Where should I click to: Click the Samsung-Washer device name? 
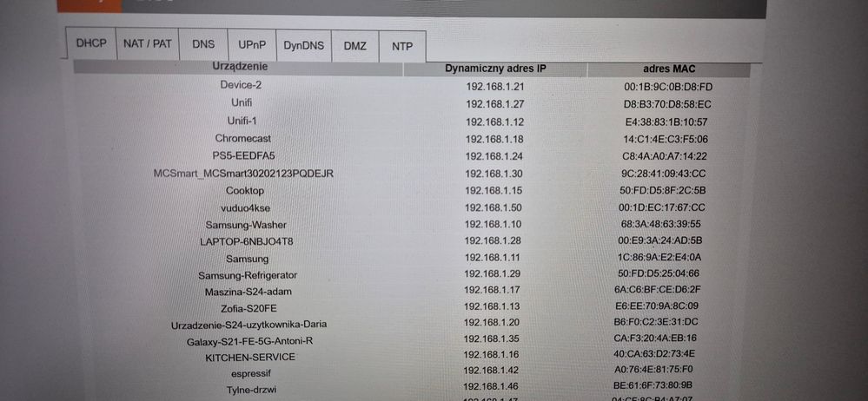click(246, 225)
